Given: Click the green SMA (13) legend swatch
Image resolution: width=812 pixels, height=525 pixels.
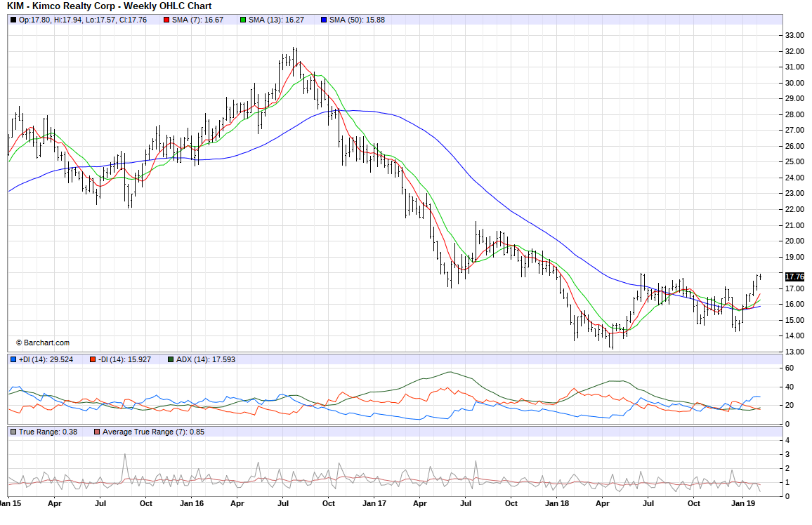Looking at the screenshot, I should (x=244, y=20).
